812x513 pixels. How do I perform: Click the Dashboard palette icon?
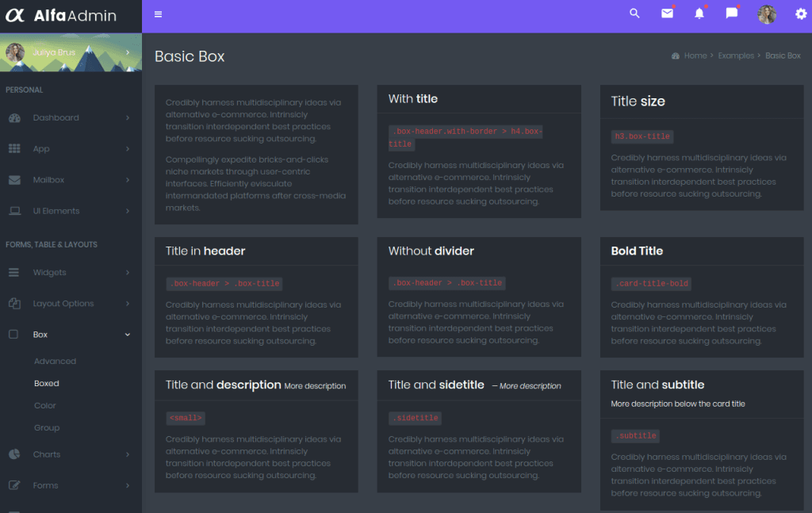14,118
